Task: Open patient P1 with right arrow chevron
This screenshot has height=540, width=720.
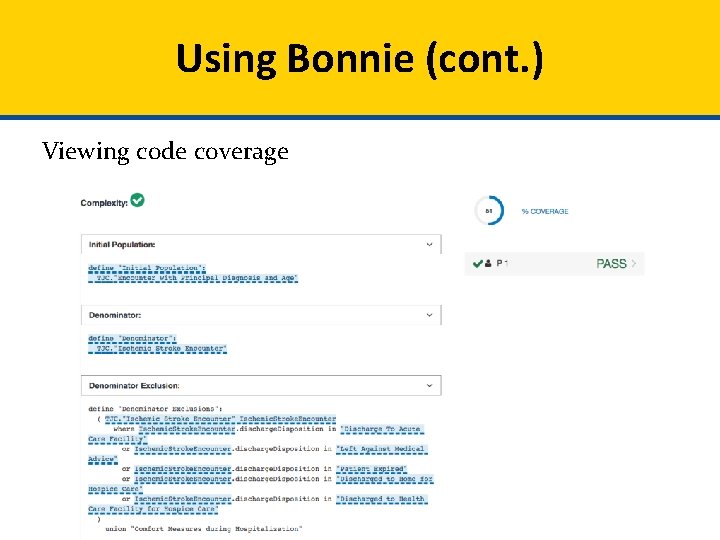Action: (634, 264)
